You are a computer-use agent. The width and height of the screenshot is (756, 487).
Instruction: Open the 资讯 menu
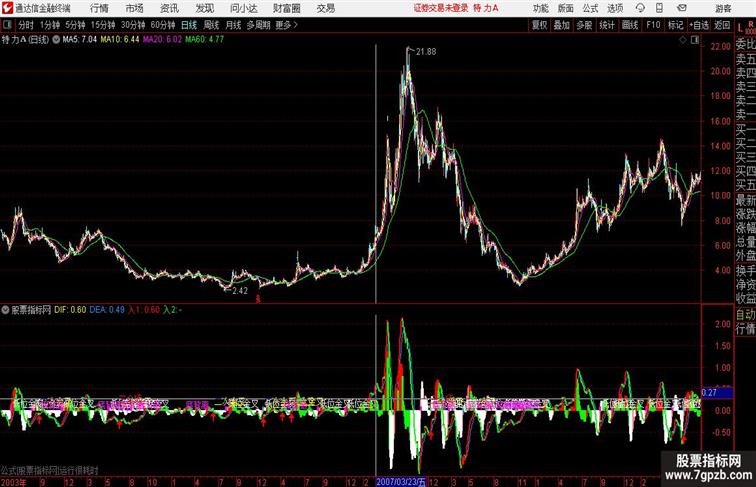tap(169, 8)
